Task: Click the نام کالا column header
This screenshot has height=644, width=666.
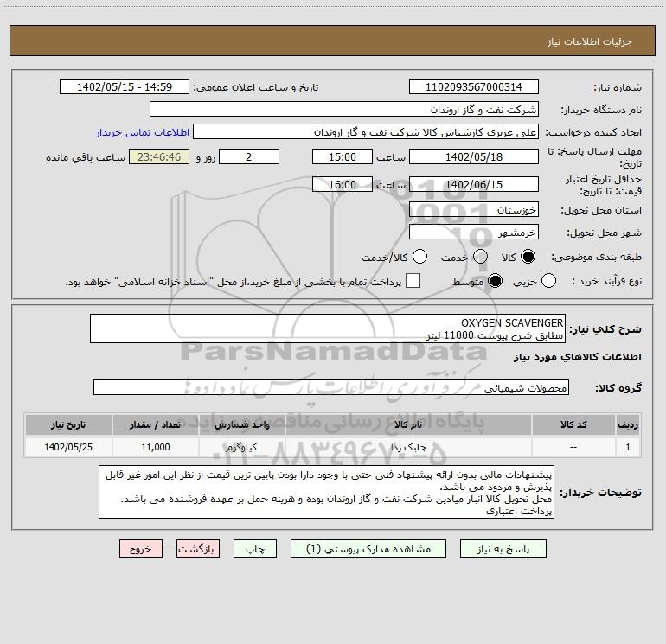Action: point(408,424)
